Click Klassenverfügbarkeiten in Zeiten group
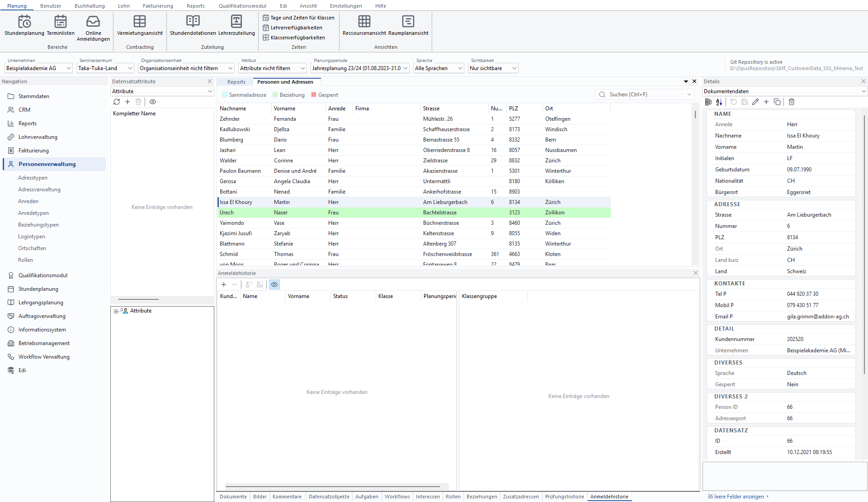Image resolution: width=868 pixels, height=502 pixels. pos(294,38)
